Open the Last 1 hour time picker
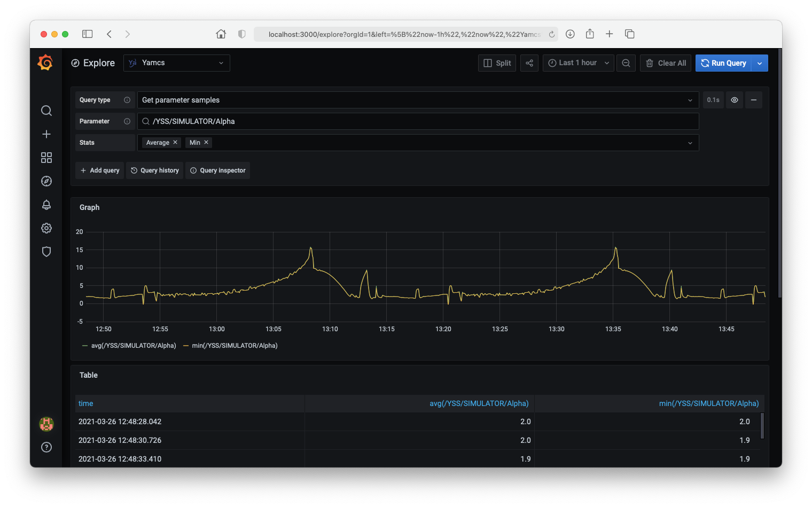The height and width of the screenshot is (507, 812). click(579, 63)
